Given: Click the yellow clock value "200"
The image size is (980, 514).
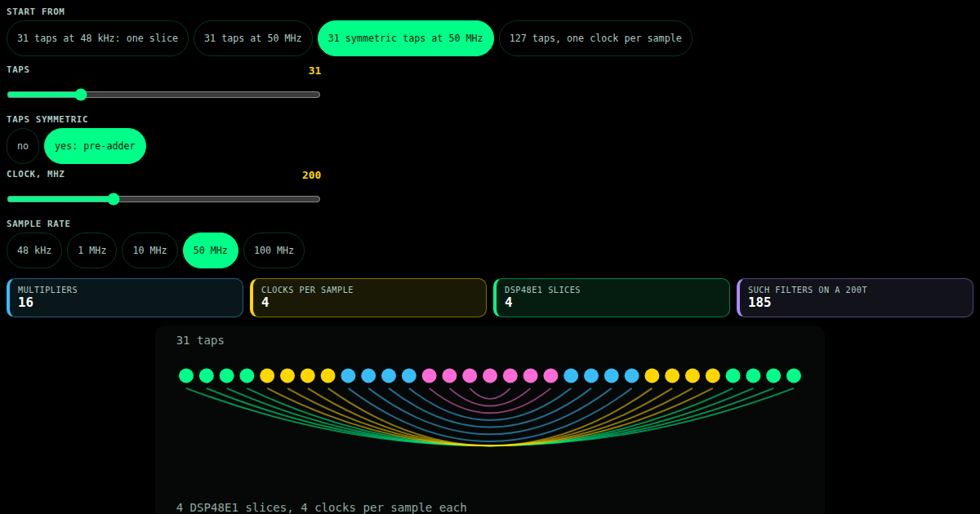Looking at the screenshot, I should click(311, 175).
